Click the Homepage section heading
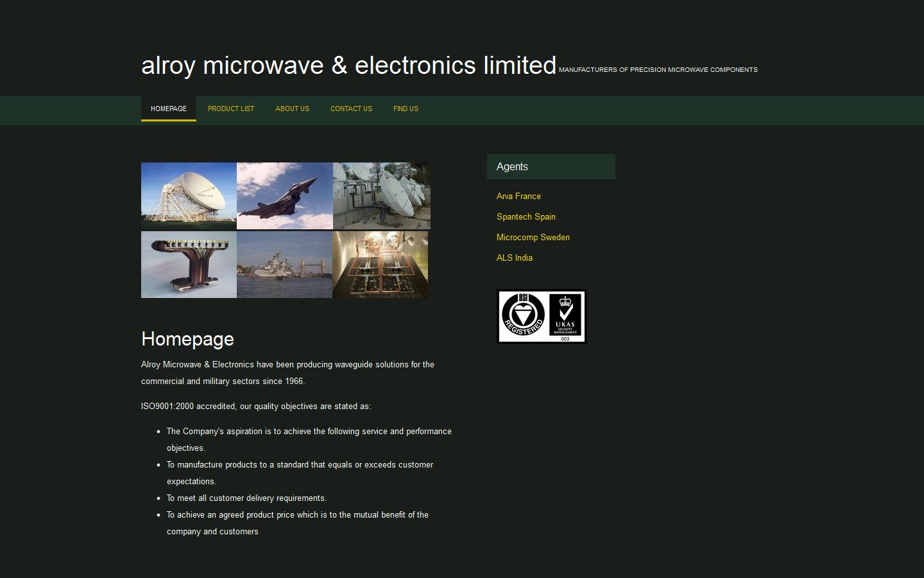The image size is (924, 578). pyautogui.click(x=187, y=339)
